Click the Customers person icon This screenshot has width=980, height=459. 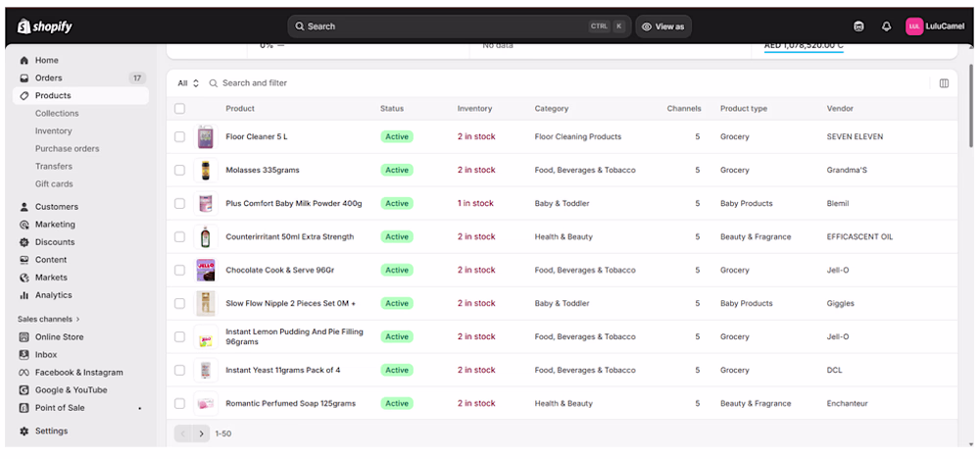pos(24,207)
